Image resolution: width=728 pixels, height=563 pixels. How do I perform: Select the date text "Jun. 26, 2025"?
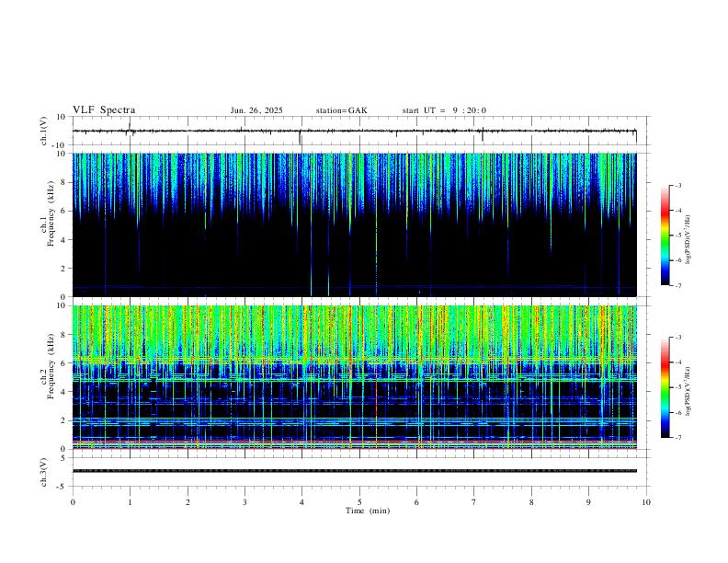(x=256, y=110)
